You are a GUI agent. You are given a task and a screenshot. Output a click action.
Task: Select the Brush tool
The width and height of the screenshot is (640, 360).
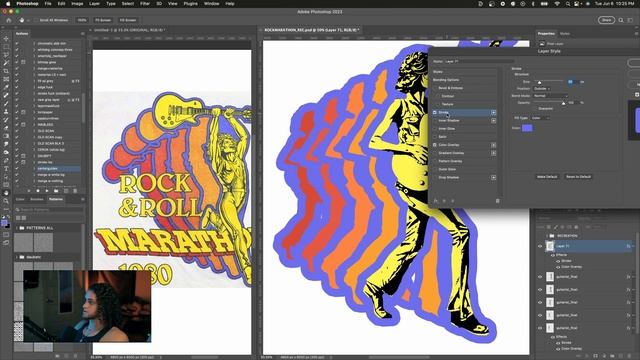pyautogui.click(x=6, y=103)
